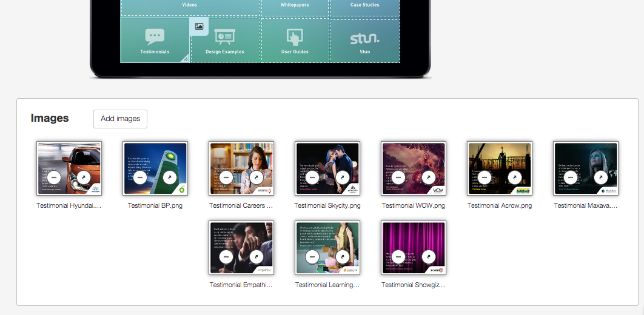Viewport: 644px width, 315px height.
Task: Open Testimonial Skycity.png via arrow icon
Action: point(343,177)
